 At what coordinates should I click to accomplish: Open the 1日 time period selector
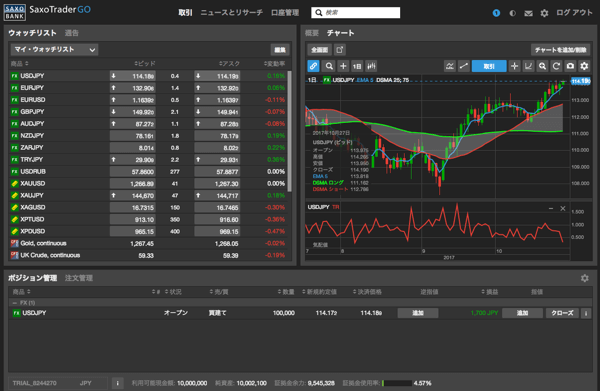(357, 66)
